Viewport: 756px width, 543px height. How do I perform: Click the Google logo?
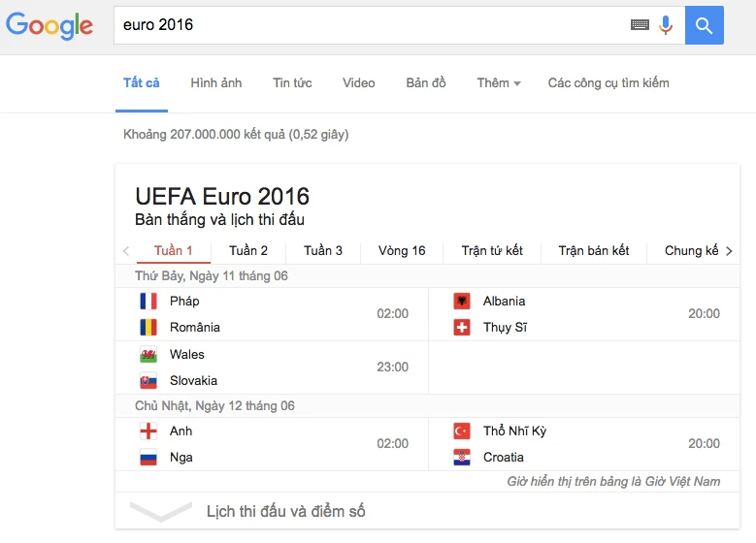pos(49,25)
